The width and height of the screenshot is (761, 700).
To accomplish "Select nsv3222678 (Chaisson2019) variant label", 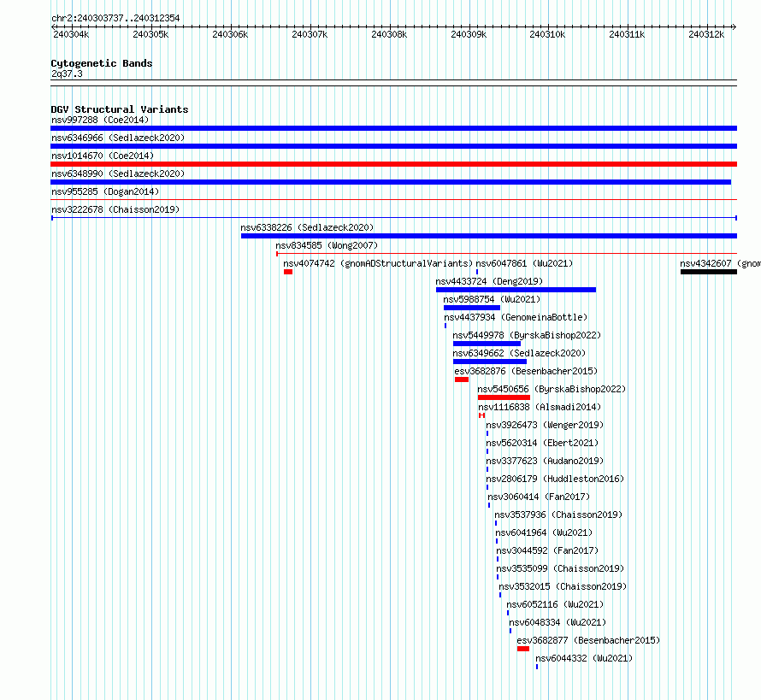I will click(x=115, y=209).
